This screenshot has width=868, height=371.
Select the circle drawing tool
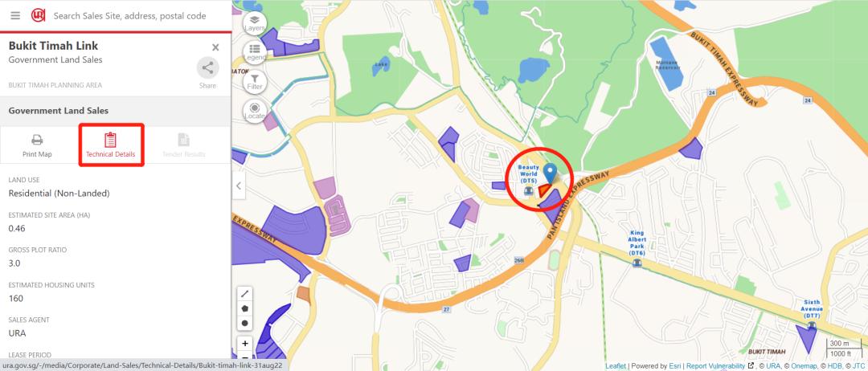click(244, 322)
